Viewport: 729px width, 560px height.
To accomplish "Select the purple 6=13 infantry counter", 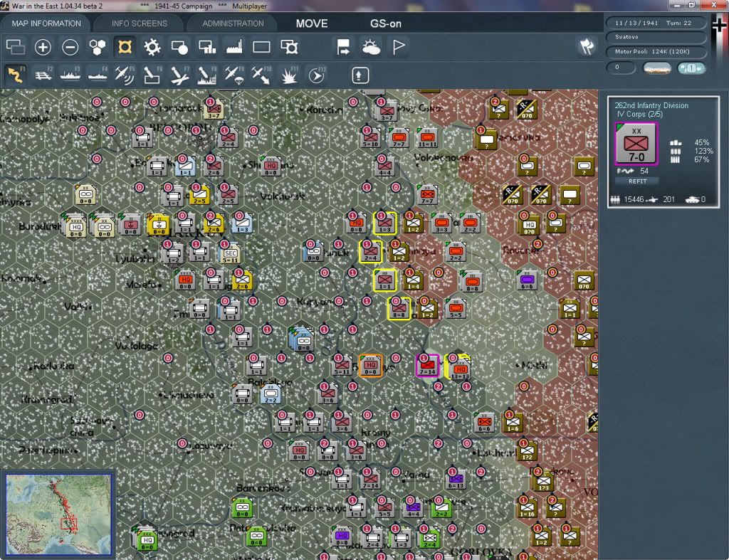I will pos(456,480).
